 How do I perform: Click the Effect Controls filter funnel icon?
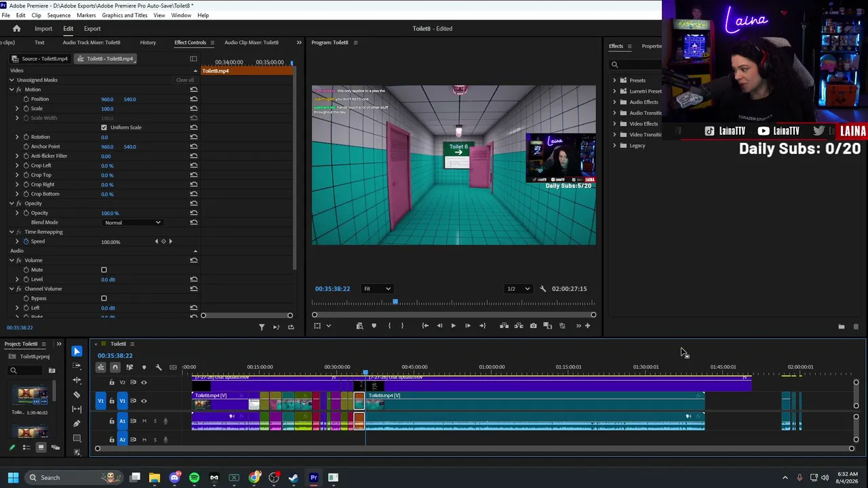262,327
